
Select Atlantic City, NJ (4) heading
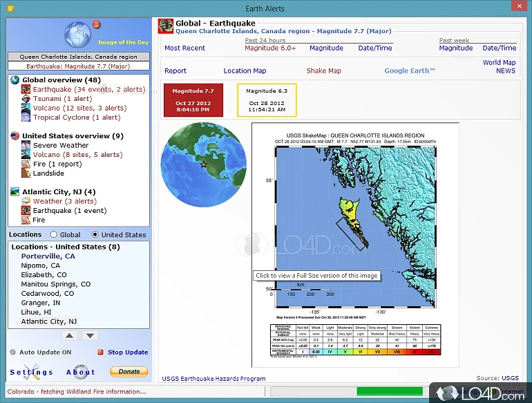[x=59, y=192]
